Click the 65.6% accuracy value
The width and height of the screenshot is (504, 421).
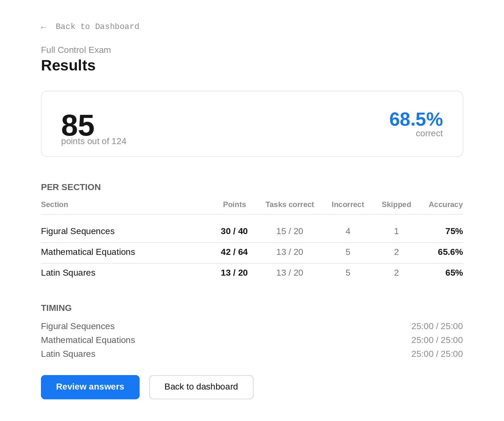tap(450, 252)
